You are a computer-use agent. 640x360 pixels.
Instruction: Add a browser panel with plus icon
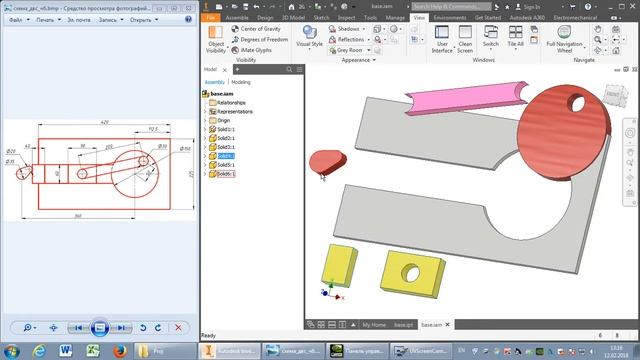[237, 69]
